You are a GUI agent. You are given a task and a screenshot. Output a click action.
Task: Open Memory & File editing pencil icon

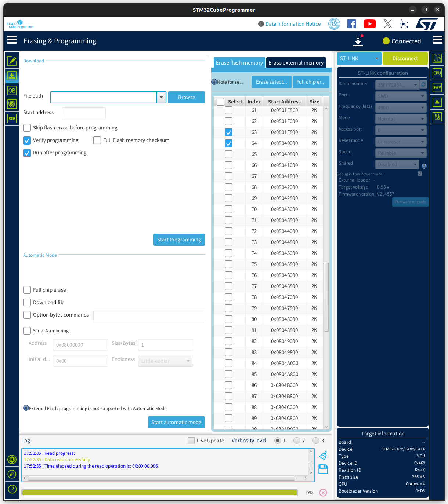[x=12, y=61]
